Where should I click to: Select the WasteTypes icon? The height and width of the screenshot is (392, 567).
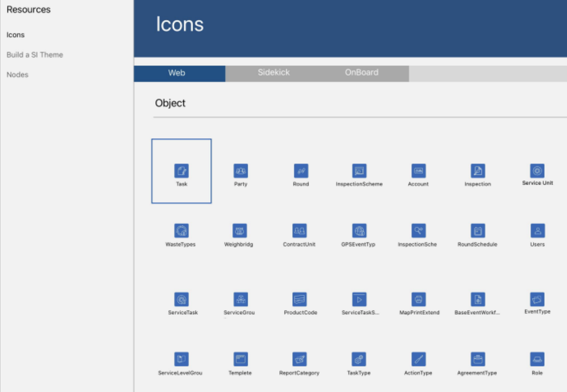[x=182, y=231]
